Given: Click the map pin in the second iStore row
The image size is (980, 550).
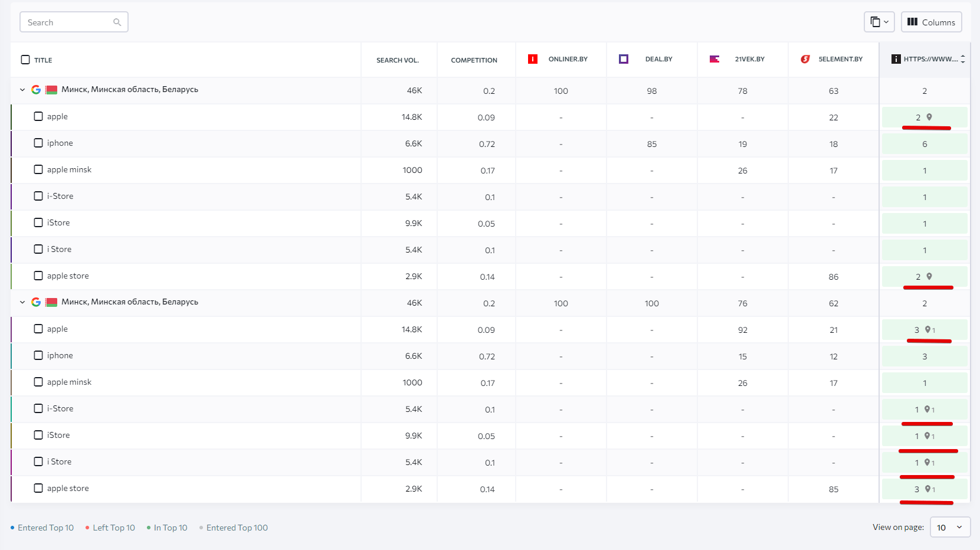Looking at the screenshot, I should point(928,436).
